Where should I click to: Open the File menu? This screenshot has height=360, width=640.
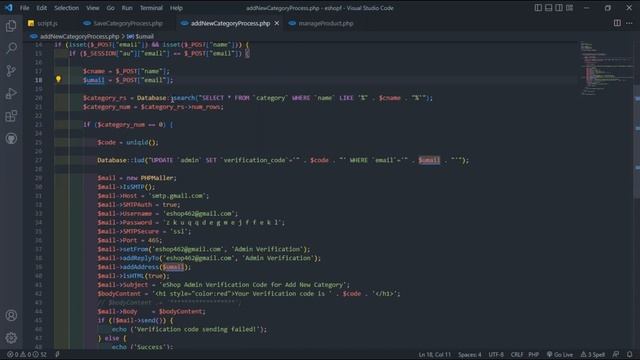(x=24, y=8)
